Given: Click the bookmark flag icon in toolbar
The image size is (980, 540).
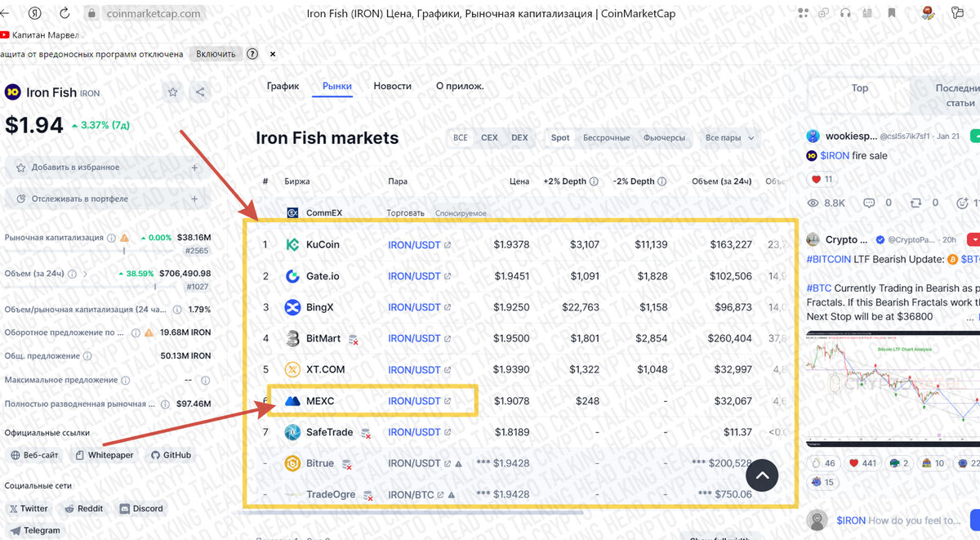Looking at the screenshot, I should (891, 13).
